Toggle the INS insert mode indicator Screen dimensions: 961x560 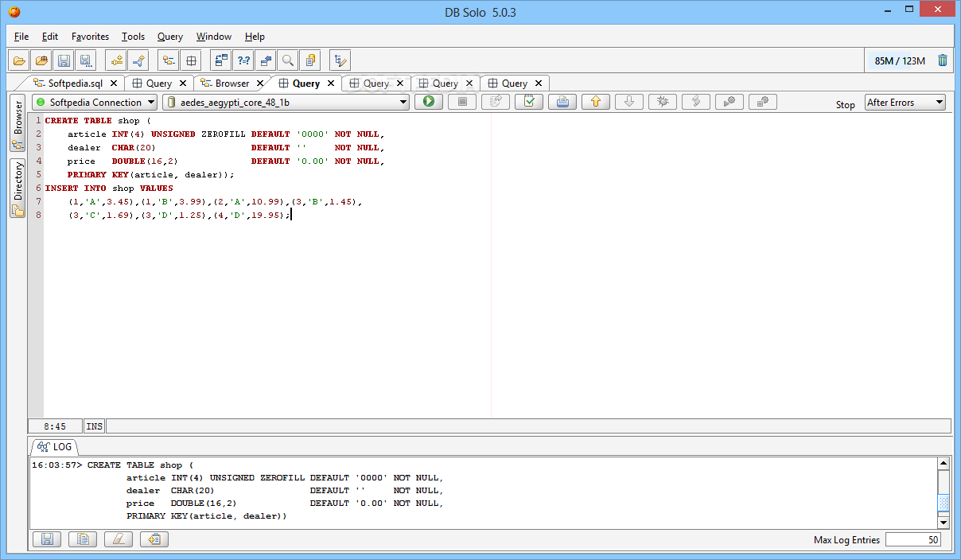[x=94, y=426]
